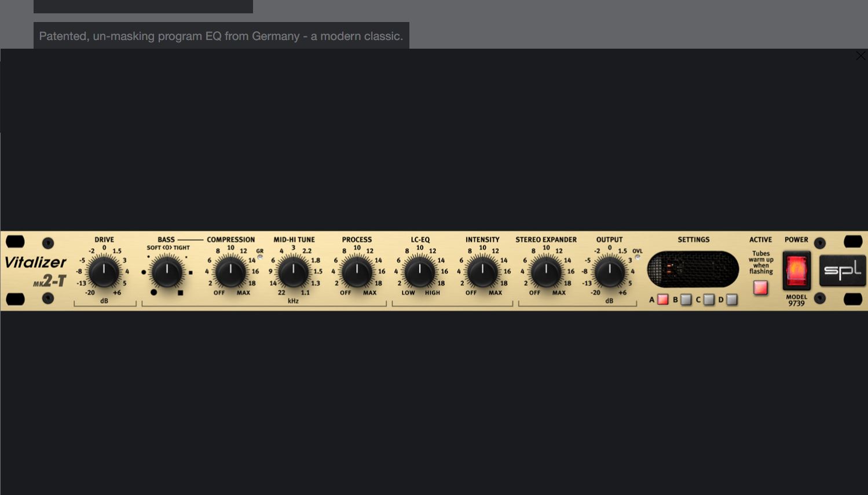Click the STEREO EXPANDER label
868x495 pixels.
(x=546, y=239)
